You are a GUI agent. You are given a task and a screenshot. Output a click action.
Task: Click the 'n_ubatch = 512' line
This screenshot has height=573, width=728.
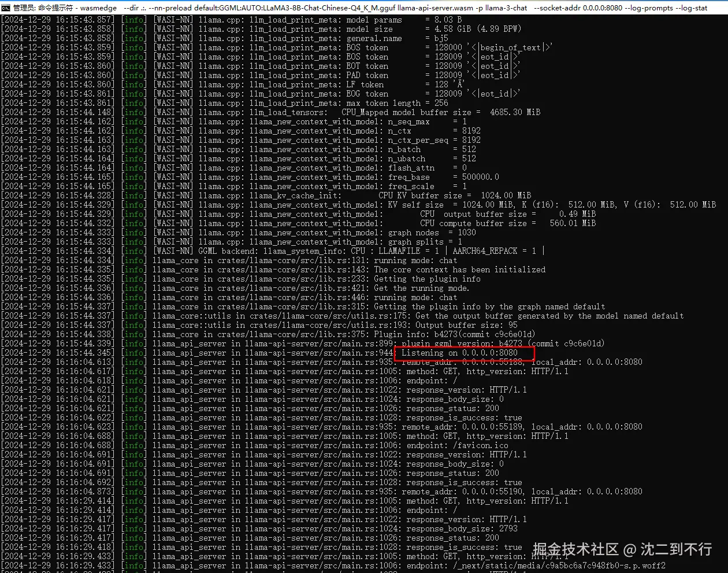coord(239,158)
